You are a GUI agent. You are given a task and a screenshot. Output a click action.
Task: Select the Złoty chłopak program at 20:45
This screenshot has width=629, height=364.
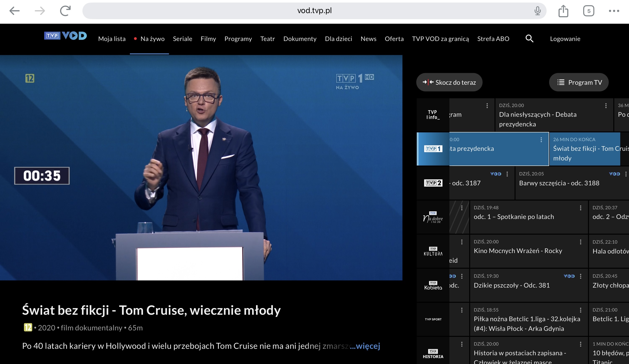[609, 285]
